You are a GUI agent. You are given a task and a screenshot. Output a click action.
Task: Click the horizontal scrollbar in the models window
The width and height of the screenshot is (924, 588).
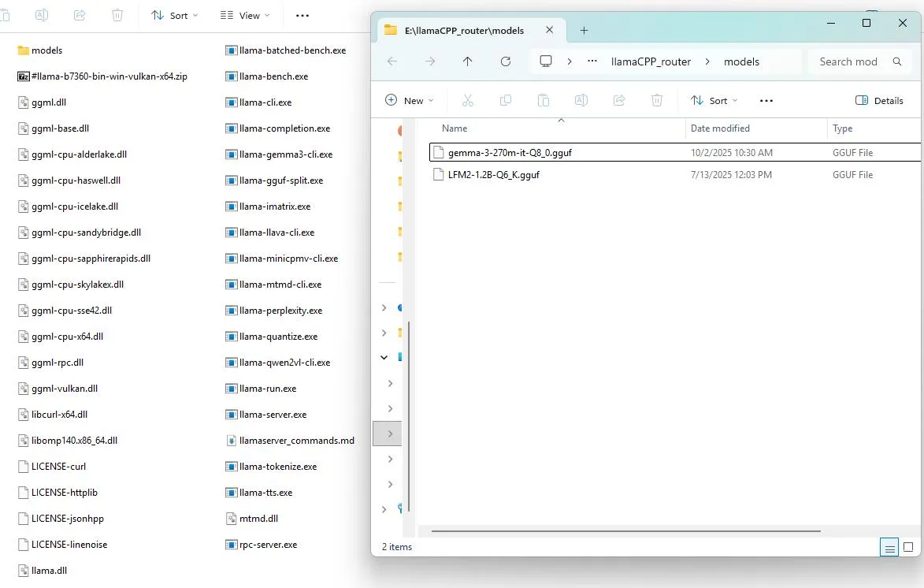625,530
